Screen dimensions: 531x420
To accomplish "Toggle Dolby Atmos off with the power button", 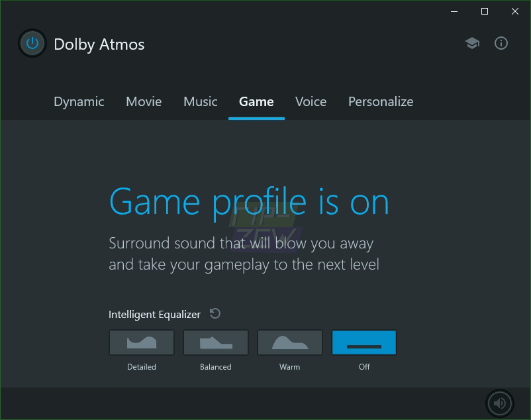I will [x=32, y=43].
